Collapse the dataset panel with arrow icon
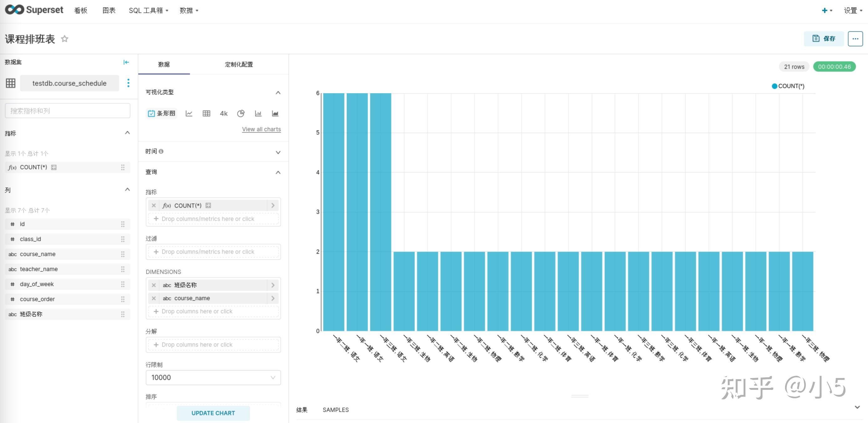The image size is (868, 423). tap(126, 62)
